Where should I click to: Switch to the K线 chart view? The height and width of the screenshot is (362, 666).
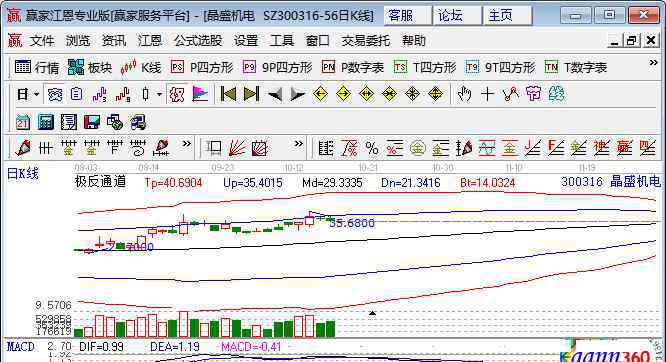point(141,67)
